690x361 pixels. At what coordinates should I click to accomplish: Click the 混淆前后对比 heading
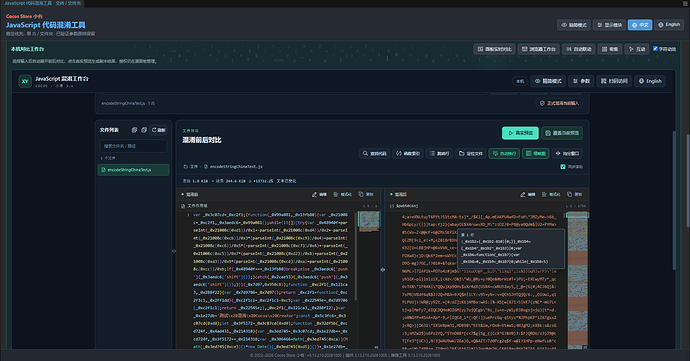202,140
